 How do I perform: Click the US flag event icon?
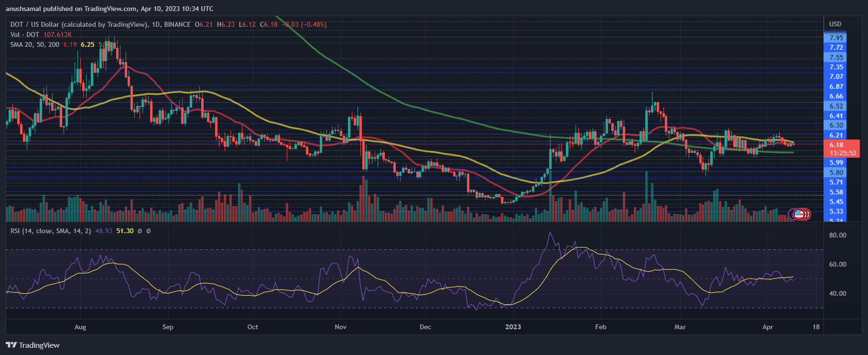click(x=799, y=214)
